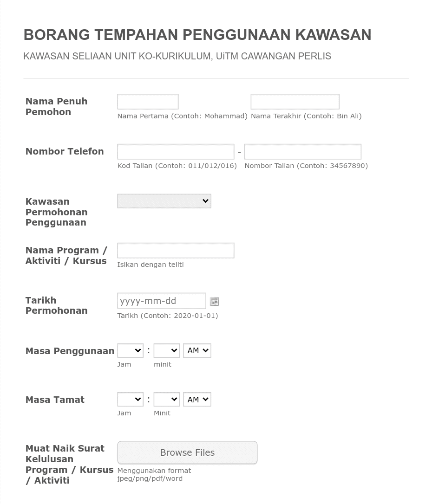The height and width of the screenshot is (504, 432).
Task: Open the minit dropdown under Masa Penggunaan
Action: pos(166,350)
